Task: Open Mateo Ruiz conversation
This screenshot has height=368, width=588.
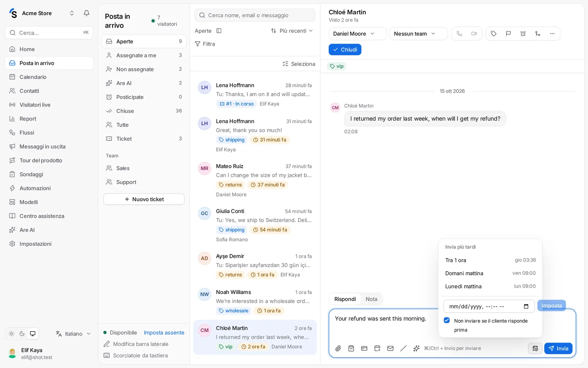Action: tap(255, 180)
